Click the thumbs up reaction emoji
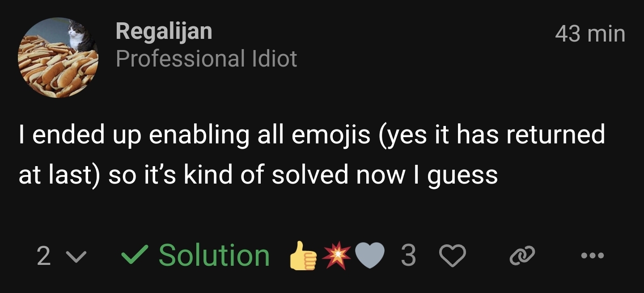 click(x=303, y=255)
